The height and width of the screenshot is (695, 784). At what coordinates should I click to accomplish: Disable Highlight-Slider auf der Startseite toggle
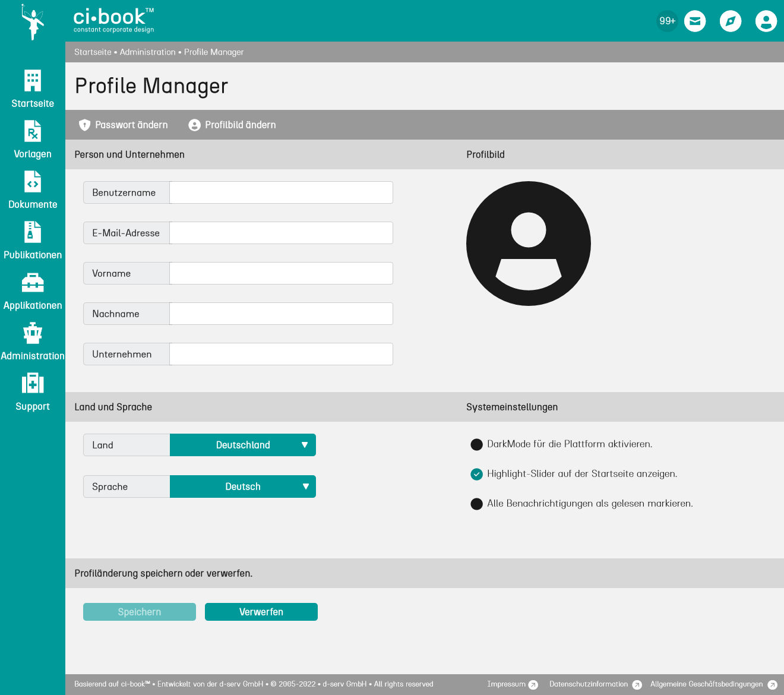(476, 474)
